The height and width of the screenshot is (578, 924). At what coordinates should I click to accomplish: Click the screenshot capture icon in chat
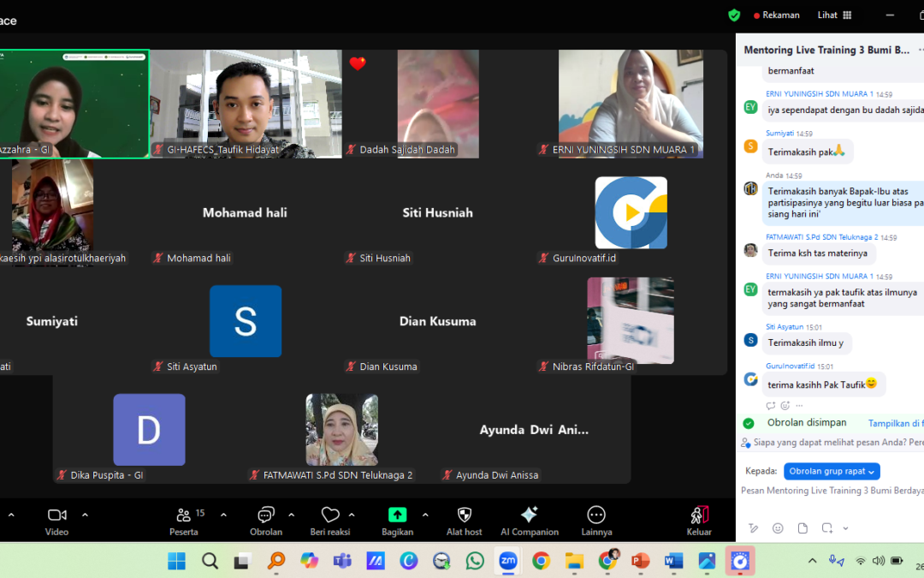(826, 528)
